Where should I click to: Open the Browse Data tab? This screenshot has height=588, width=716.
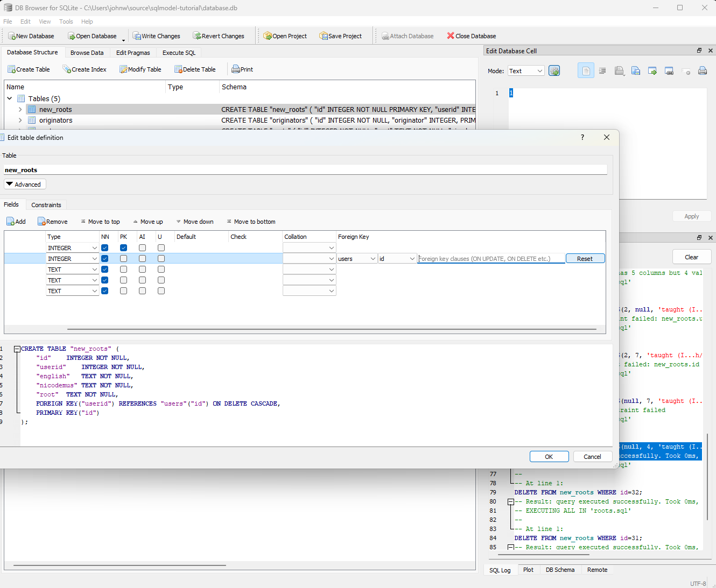pyautogui.click(x=87, y=53)
